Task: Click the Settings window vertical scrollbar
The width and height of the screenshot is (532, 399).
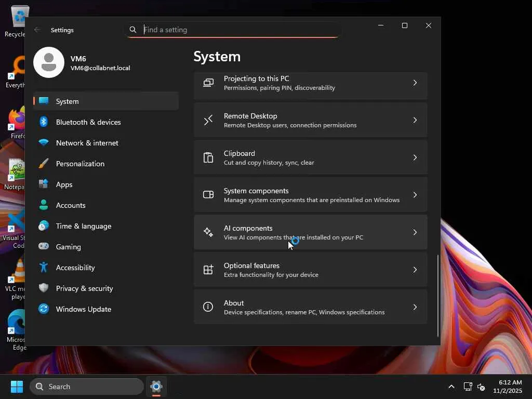Action: (437, 296)
